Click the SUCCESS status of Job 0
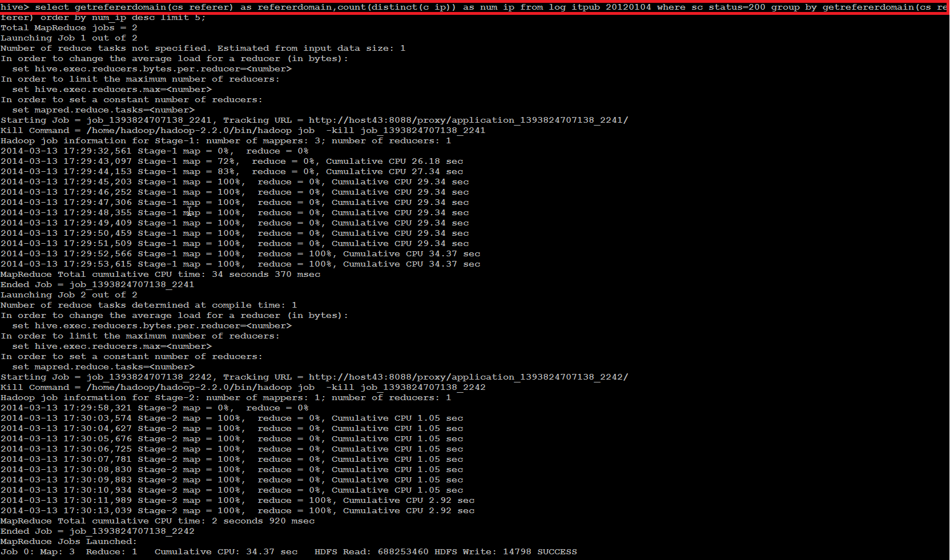The width and height of the screenshot is (950, 560). pyautogui.click(x=557, y=552)
